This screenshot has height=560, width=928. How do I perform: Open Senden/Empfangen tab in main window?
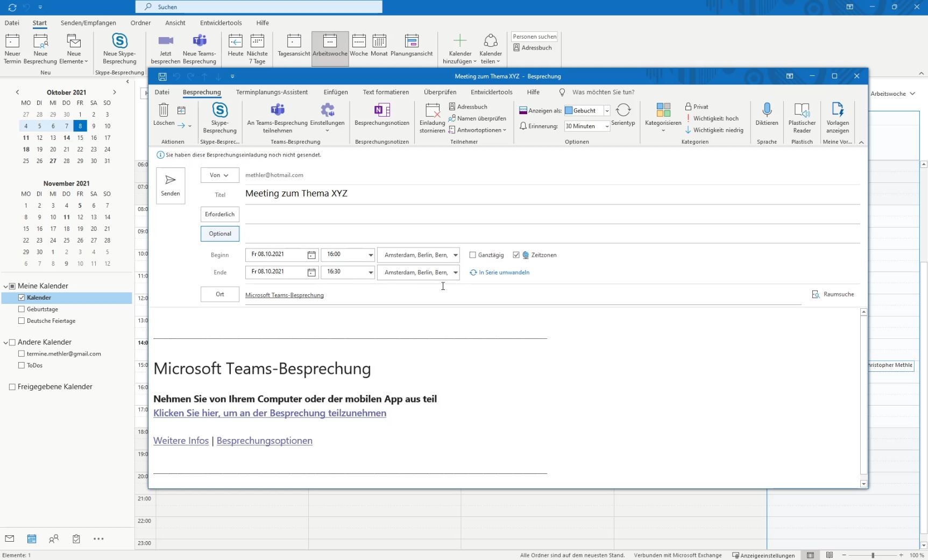[x=88, y=23]
